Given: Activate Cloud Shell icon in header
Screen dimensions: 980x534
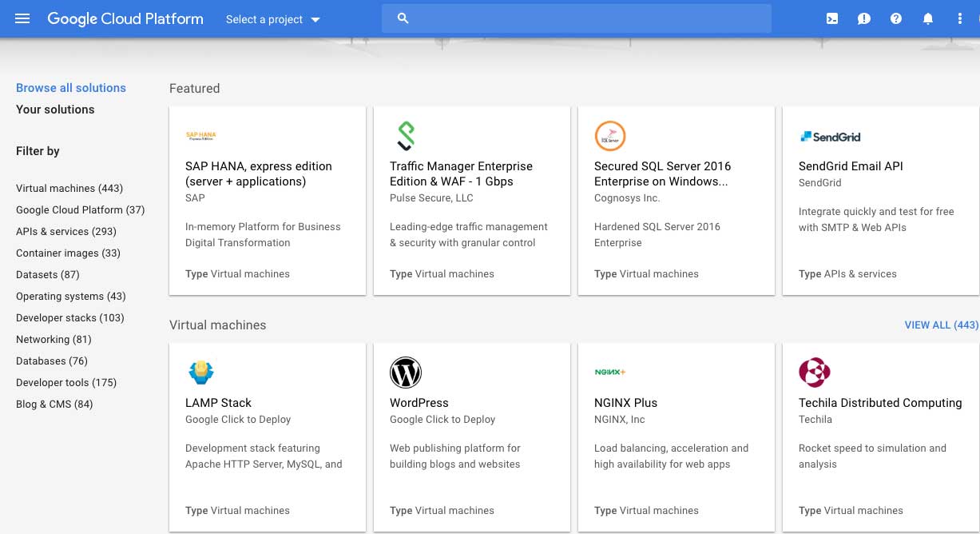Looking at the screenshot, I should [x=832, y=18].
